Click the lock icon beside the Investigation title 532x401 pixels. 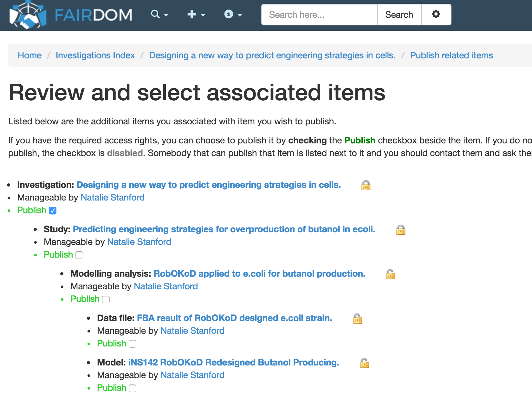[x=366, y=185]
